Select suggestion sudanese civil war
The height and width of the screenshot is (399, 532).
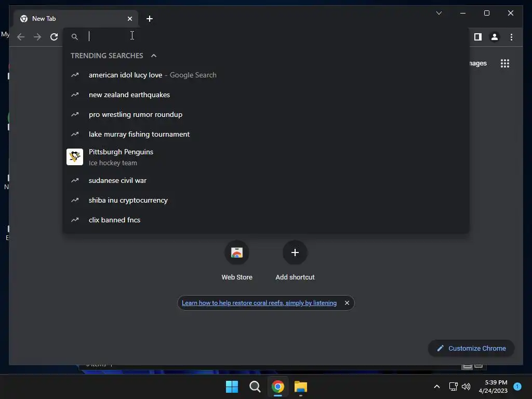coord(266,180)
